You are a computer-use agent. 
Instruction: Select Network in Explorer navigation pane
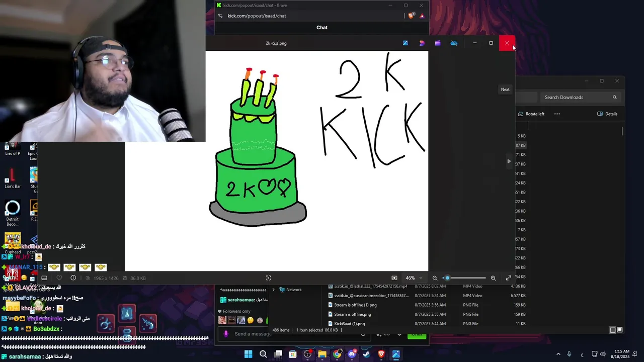[x=290, y=290]
